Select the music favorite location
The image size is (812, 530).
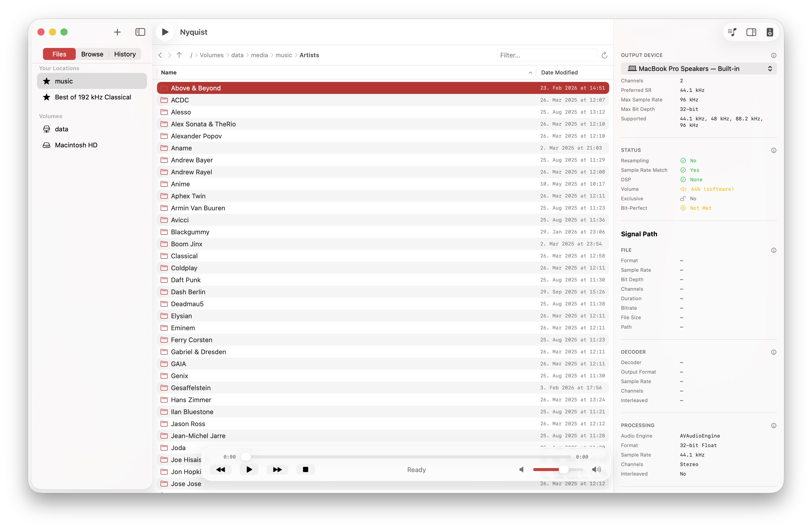coord(92,81)
